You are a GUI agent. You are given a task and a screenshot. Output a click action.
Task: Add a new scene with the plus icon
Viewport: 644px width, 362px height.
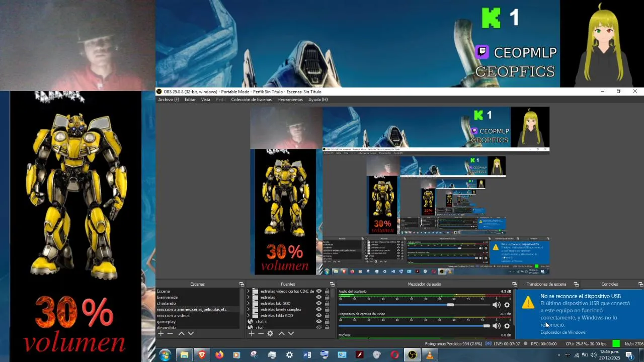161,333
